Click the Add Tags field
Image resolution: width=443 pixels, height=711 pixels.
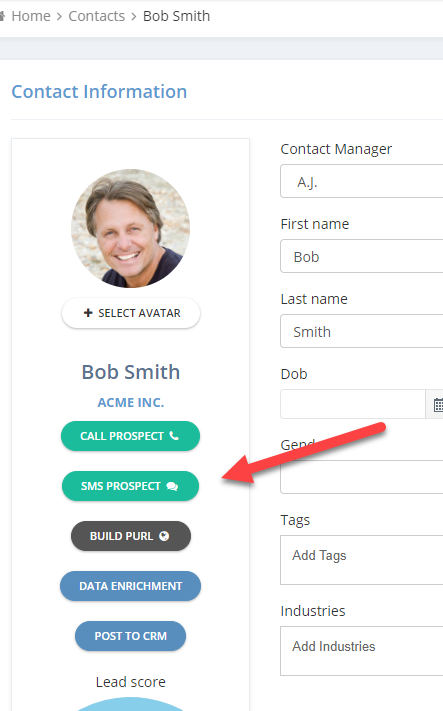pyautogui.click(x=361, y=560)
